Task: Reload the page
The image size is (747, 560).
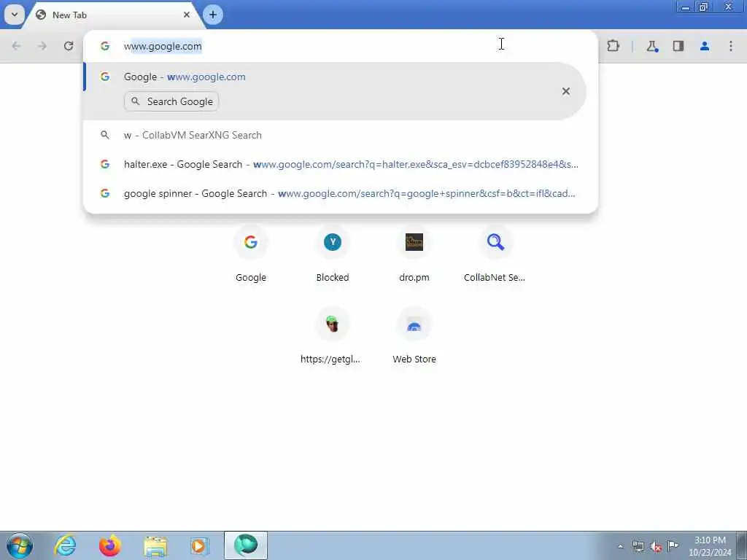Action: click(x=69, y=46)
